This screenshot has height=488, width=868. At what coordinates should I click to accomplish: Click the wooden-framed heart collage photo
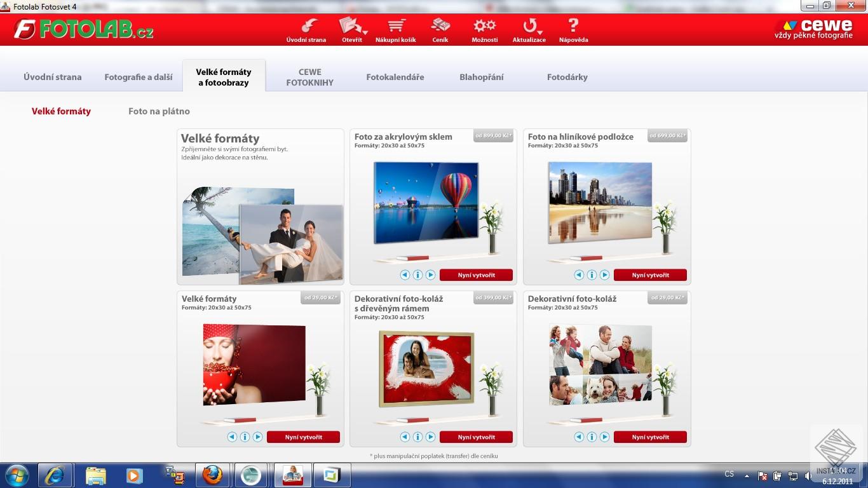tap(426, 369)
